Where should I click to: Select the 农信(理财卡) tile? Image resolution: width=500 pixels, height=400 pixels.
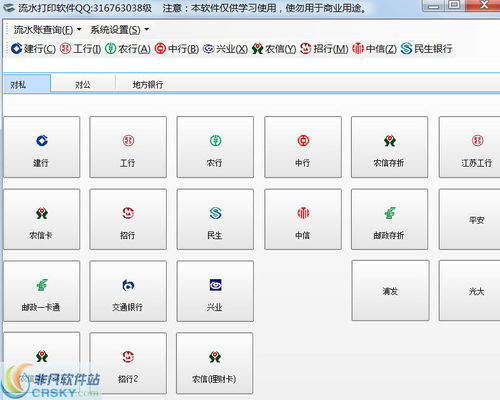tap(214, 363)
